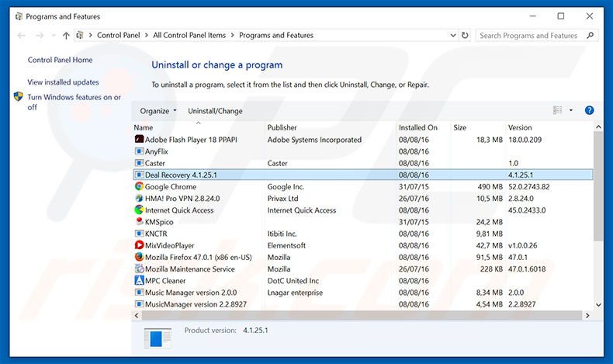Screen dimensions: 613x364
Task: Click the Adobe Flash Player program icon
Action: click(139, 139)
